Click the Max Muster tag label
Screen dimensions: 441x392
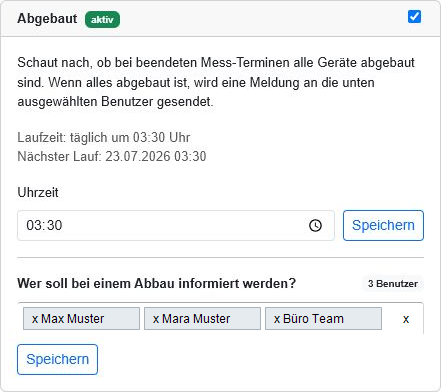pos(73,319)
